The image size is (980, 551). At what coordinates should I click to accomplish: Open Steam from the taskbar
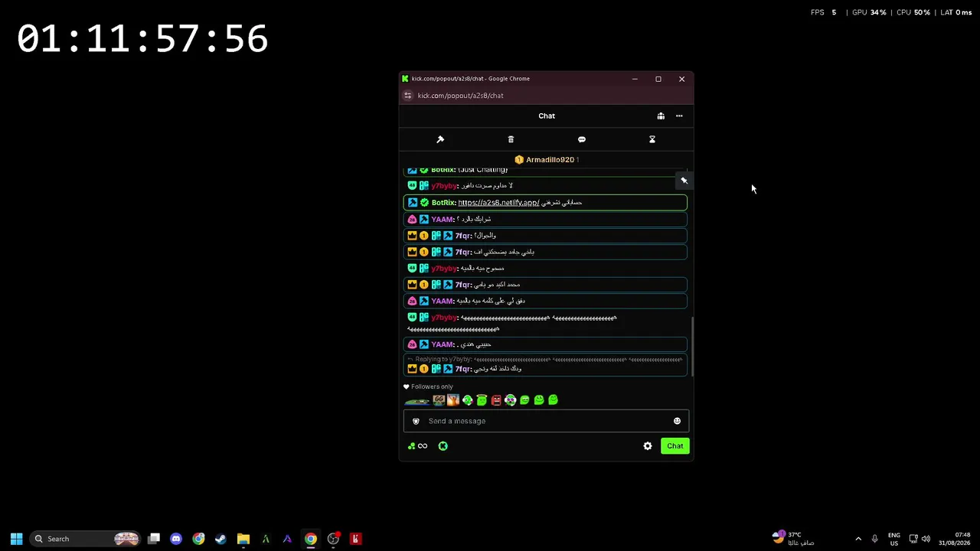(x=220, y=539)
